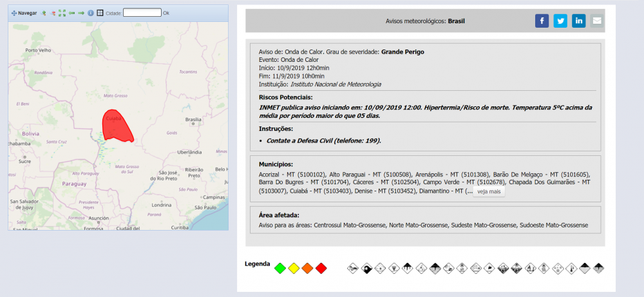The height and width of the screenshot is (297, 644).
Task: Select the red legend diamond
Action: 321,268
